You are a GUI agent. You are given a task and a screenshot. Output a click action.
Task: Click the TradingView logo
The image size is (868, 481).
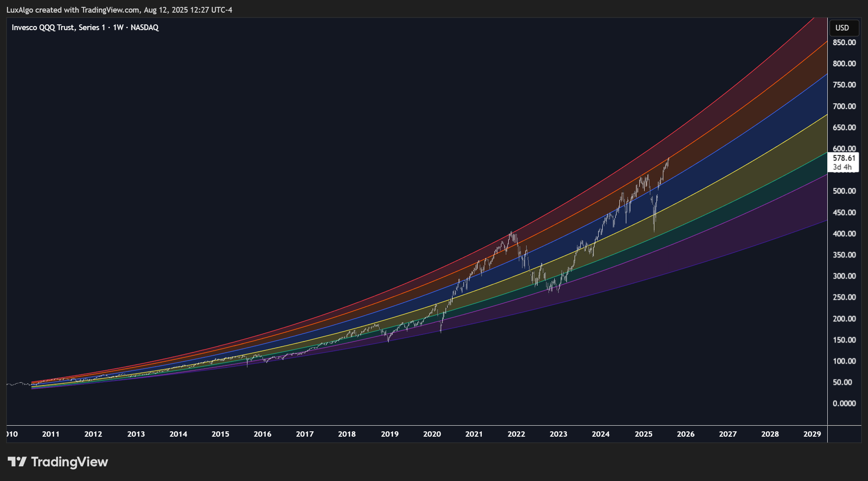pos(58,462)
